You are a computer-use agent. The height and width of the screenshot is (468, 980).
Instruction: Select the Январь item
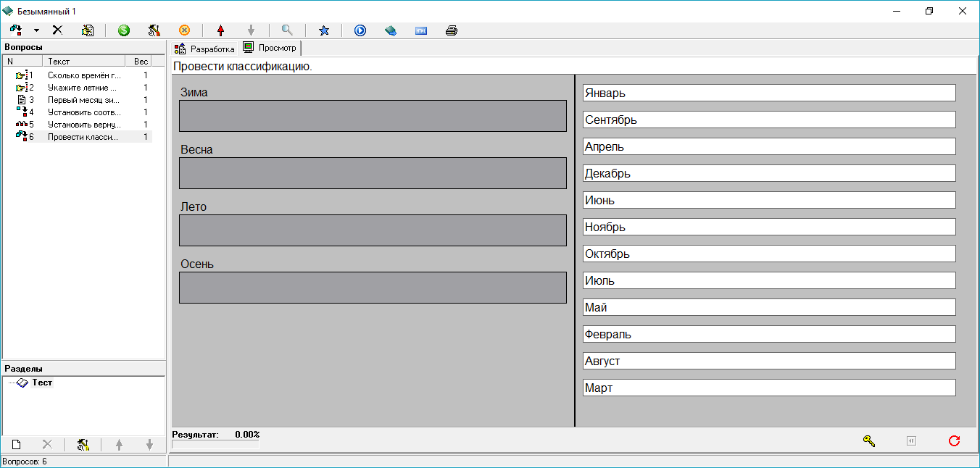769,93
